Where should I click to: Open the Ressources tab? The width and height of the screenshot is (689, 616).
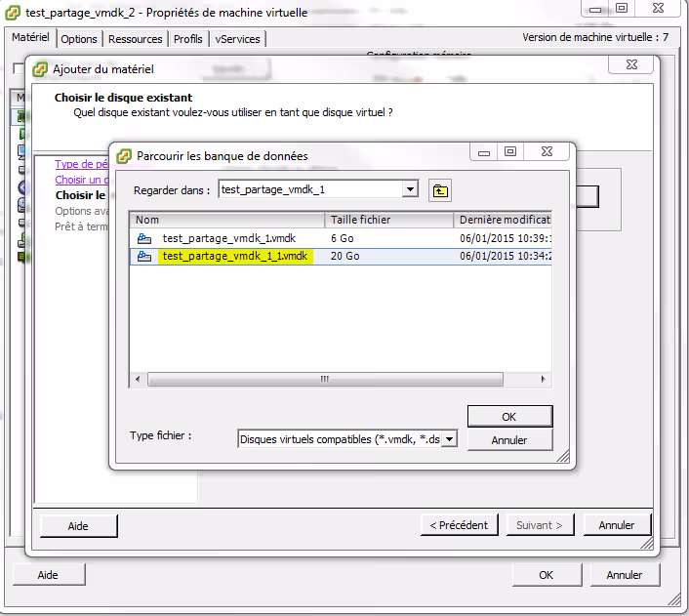[x=136, y=39]
